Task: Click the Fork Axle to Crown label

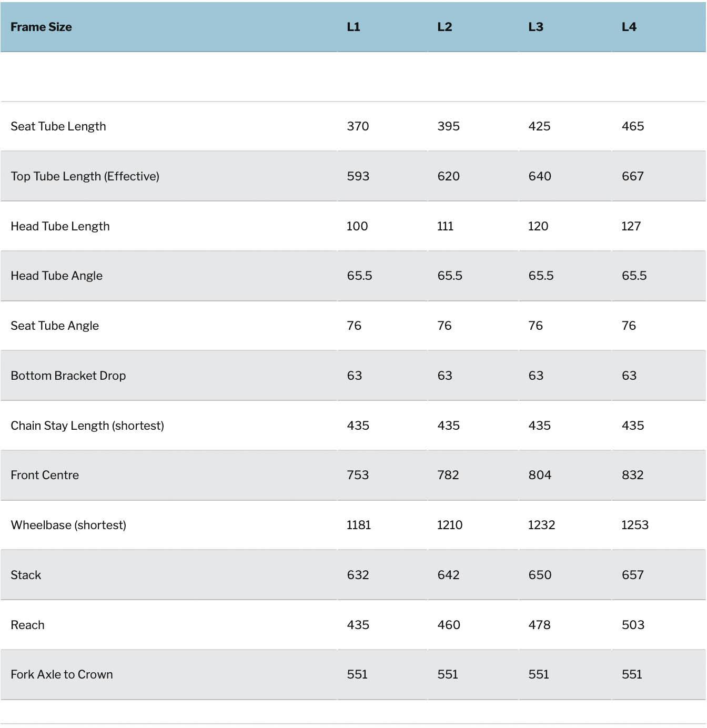Action: tap(62, 674)
